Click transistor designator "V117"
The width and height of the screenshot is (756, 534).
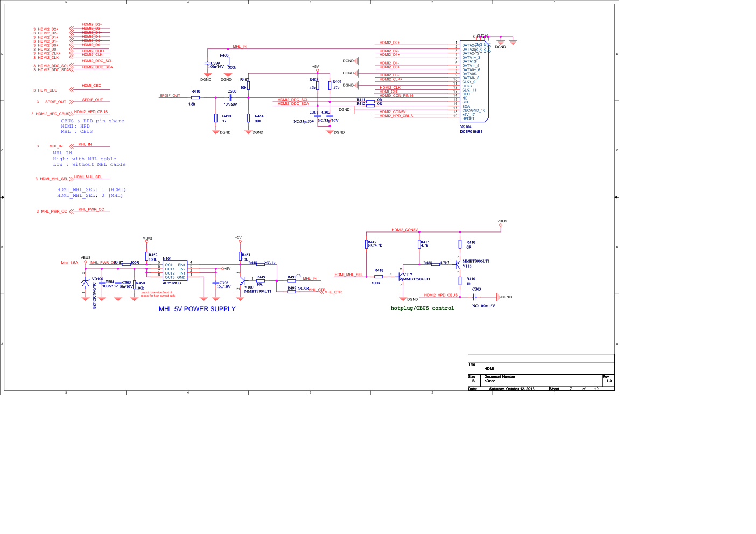(x=408, y=275)
